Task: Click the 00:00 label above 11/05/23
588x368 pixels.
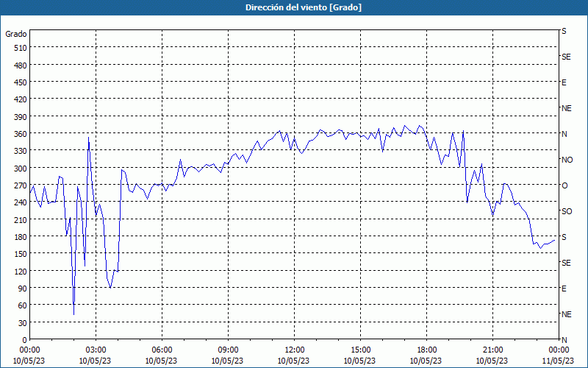Action: pos(559,350)
